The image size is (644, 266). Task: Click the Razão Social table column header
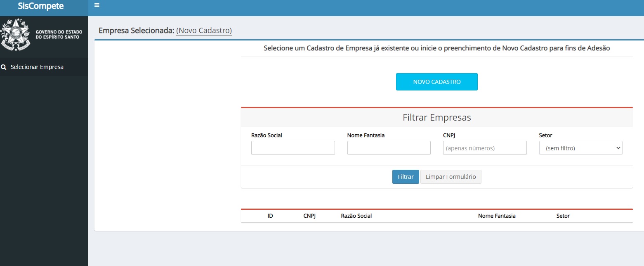pos(356,216)
